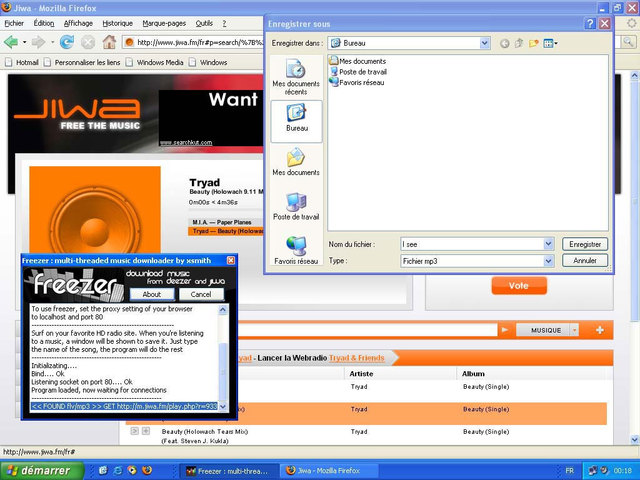Open the Back button history dropdown arrow
Image resolution: width=640 pixels, height=480 pixels.
[x=24, y=42]
